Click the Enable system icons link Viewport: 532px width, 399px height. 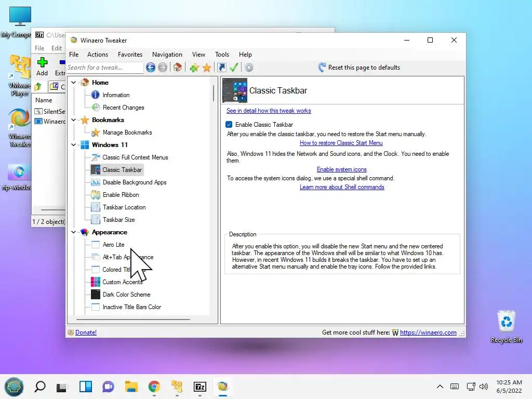click(x=342, y=169)
